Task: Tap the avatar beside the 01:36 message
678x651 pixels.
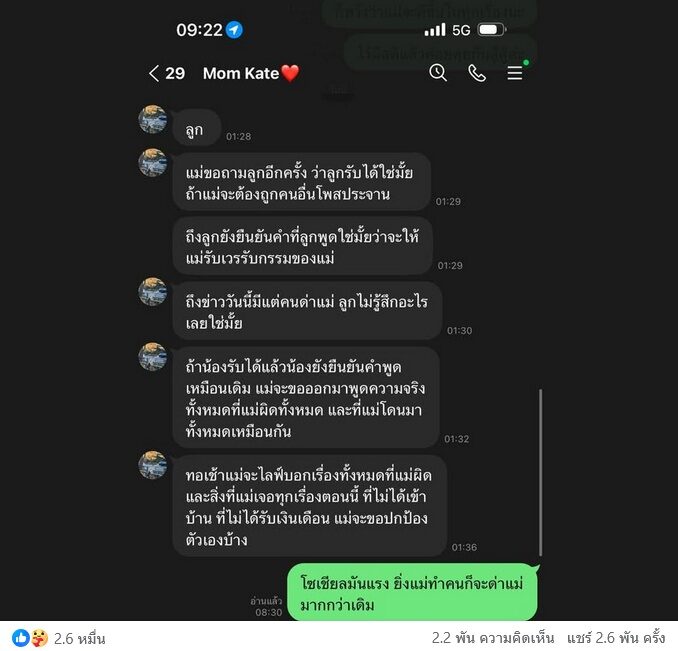Action: pyautogui.click(x=153, y=465)
